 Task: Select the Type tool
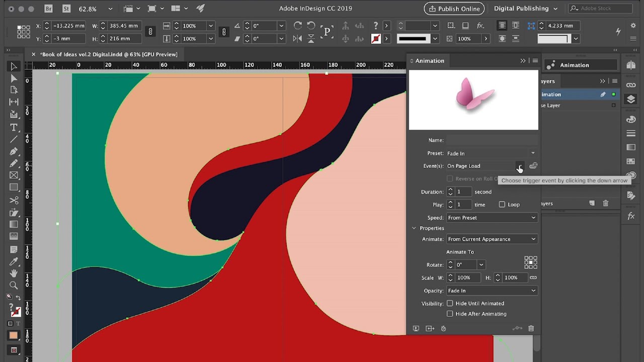point(14,127)
